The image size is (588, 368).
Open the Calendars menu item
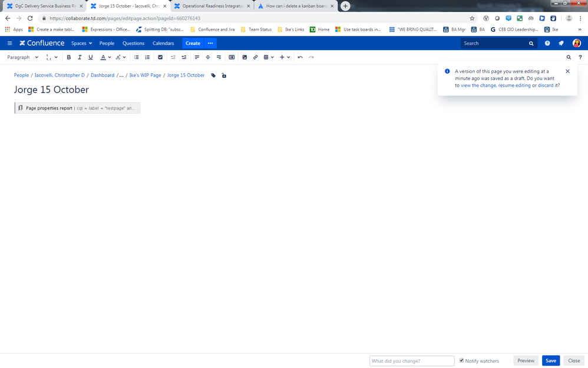[x=163, y=43]
